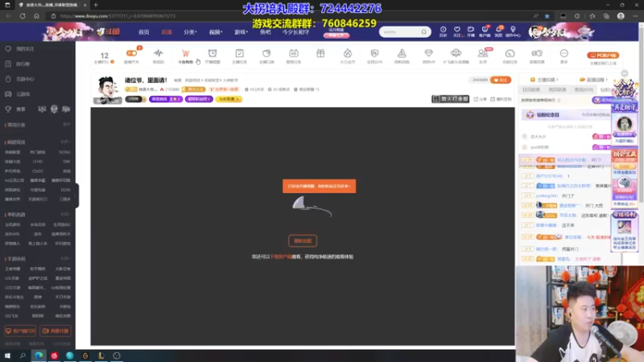Select the 直播 navigation tab

[x=167, y=32]
